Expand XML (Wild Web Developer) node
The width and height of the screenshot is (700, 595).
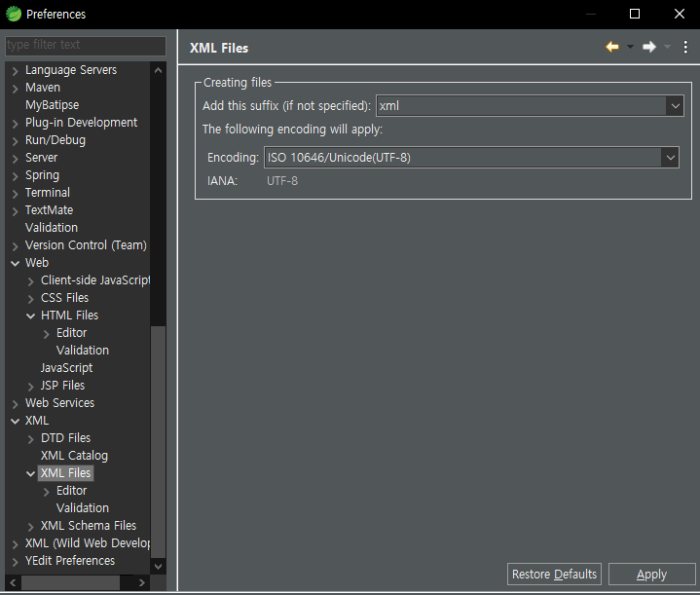tap(16, 544)
